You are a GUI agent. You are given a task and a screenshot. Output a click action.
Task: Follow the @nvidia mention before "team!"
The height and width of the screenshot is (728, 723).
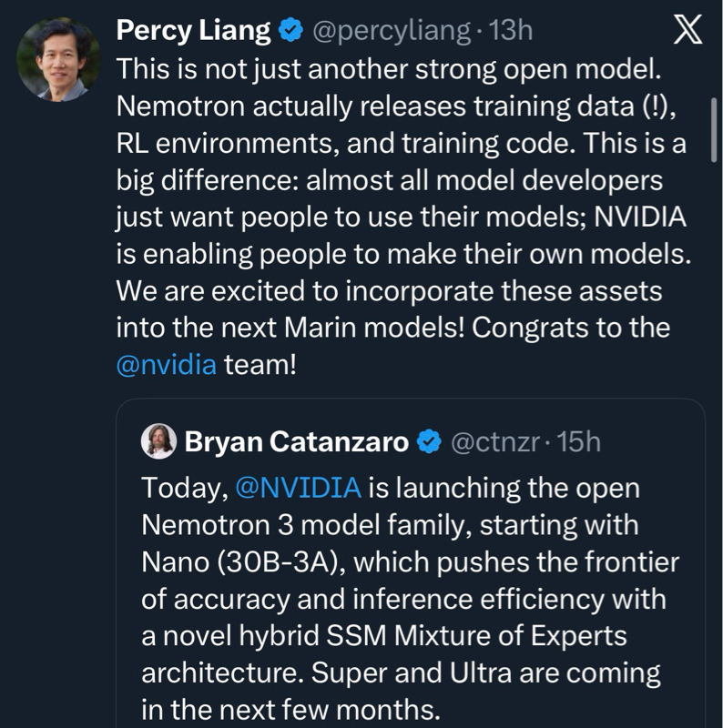click(x=167, y=365)
